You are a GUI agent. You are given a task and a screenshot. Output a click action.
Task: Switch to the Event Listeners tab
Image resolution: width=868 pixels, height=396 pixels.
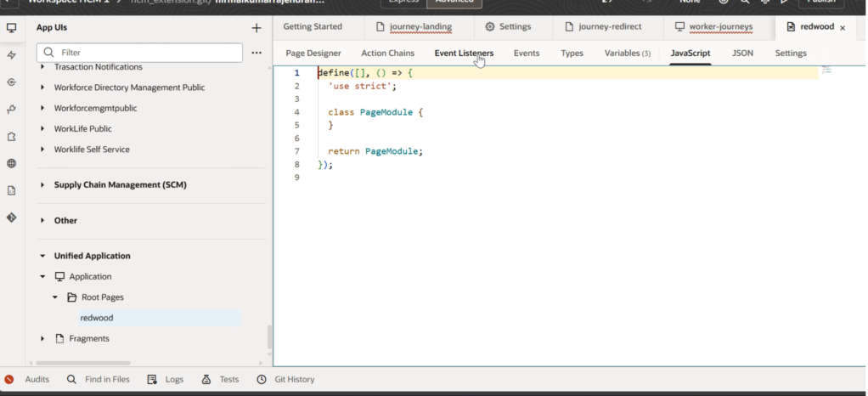tap(464, 53)
